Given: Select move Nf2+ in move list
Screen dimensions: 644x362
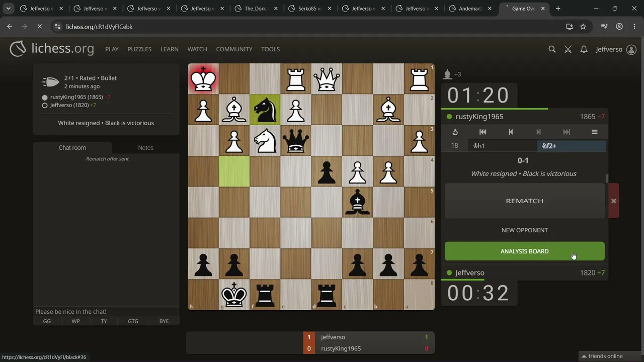Looking at the screenshot, I should [x=571, y=146].
